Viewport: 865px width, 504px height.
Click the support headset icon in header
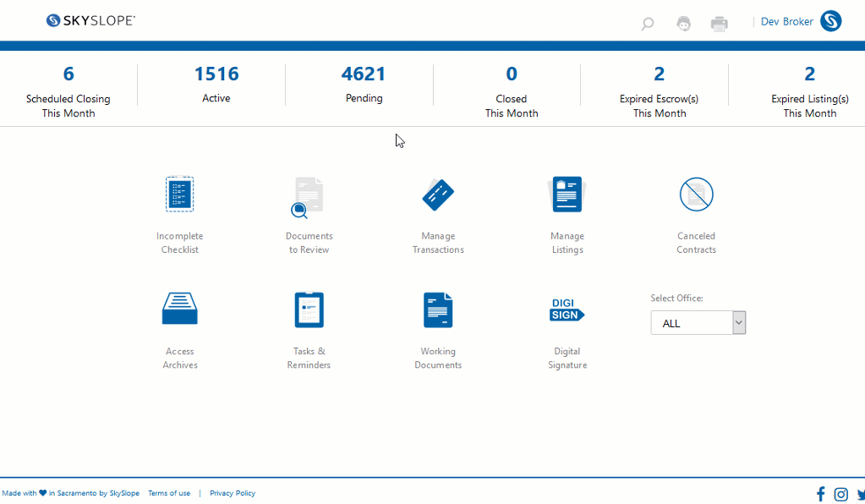coord(683,24)
